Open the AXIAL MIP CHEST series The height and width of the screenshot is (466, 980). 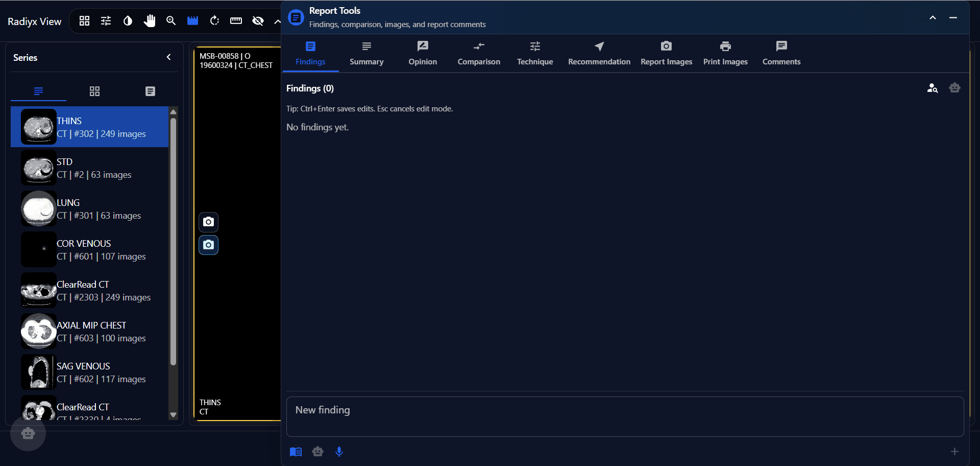89,331
